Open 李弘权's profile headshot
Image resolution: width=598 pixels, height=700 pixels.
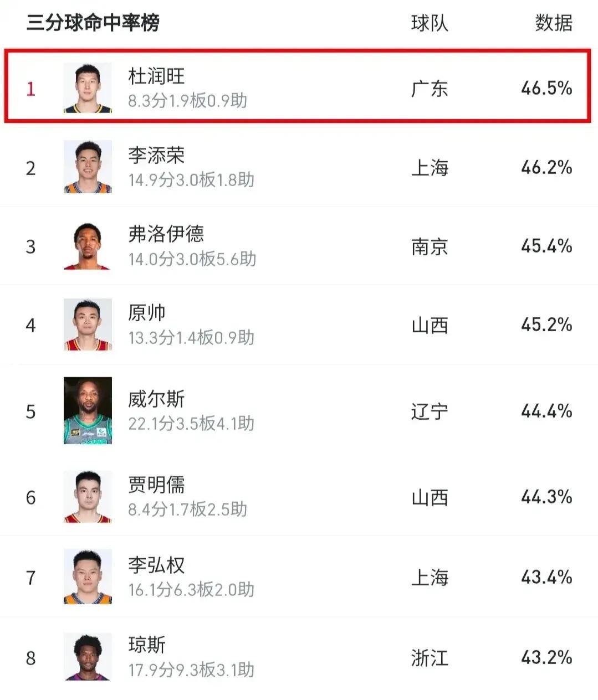pyautogui.click(x=88, y=577)
